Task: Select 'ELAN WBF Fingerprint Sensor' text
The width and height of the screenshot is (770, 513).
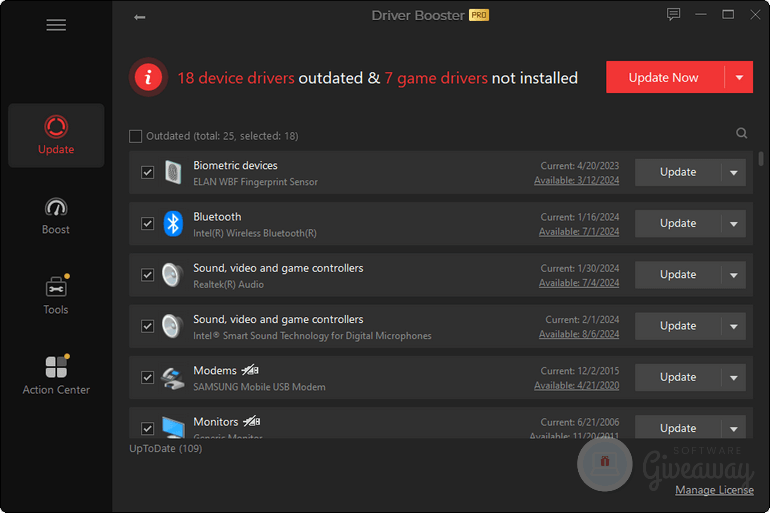Action: point(255,182)
